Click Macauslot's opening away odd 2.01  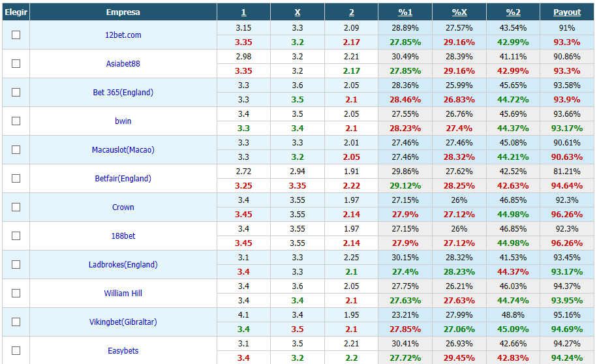click(x=352, y=142)
